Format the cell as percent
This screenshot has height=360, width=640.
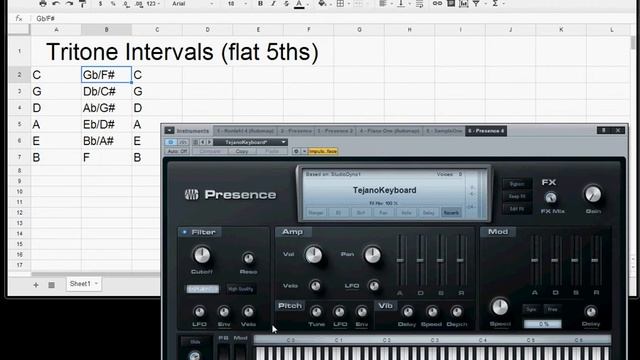(113, 4)
